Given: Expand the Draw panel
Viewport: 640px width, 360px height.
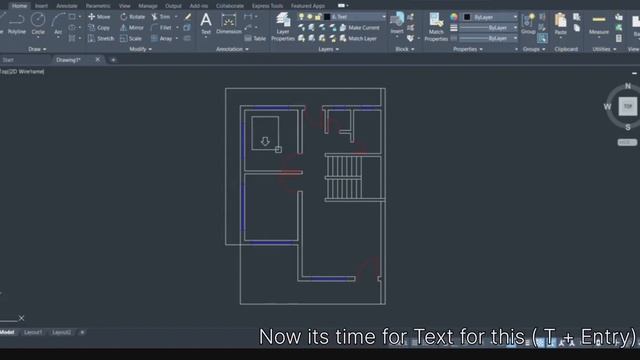Looking at the screenshot, I should [37, 49].
